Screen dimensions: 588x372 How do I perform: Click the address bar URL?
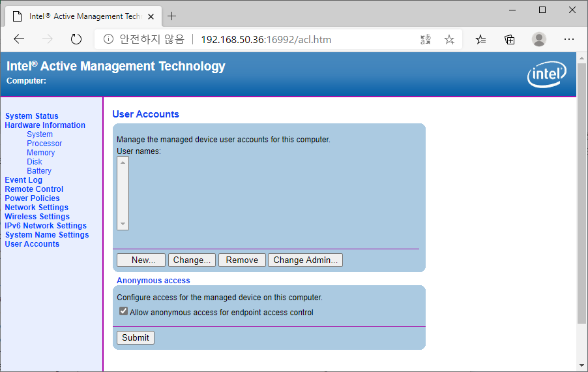click(x=266, y=39)
